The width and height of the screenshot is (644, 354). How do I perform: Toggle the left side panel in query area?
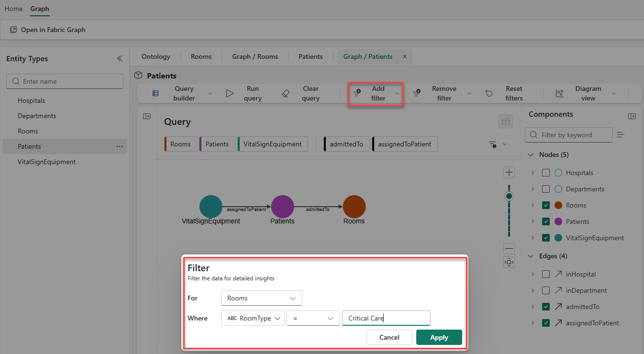point(147,116)
